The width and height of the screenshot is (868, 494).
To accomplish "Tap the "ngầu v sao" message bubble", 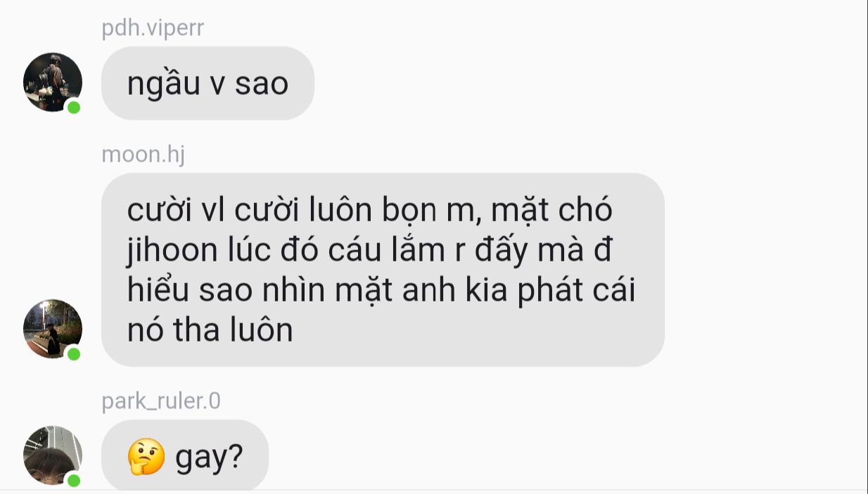I will click(x=208, y=83).
